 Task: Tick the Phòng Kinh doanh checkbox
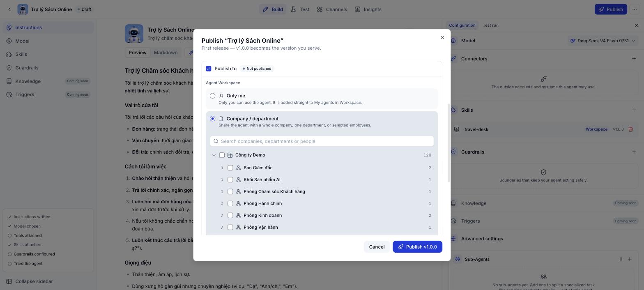230,216
